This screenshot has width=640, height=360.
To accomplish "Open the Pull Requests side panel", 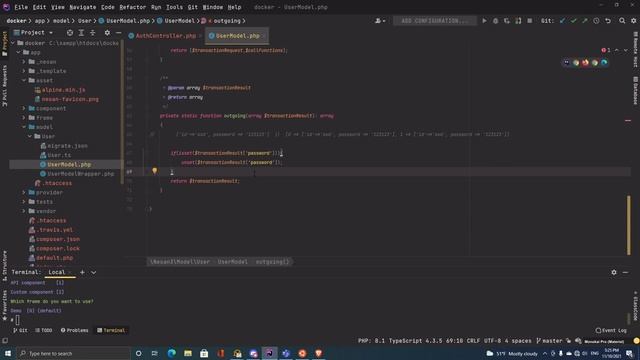I will 4,86.
